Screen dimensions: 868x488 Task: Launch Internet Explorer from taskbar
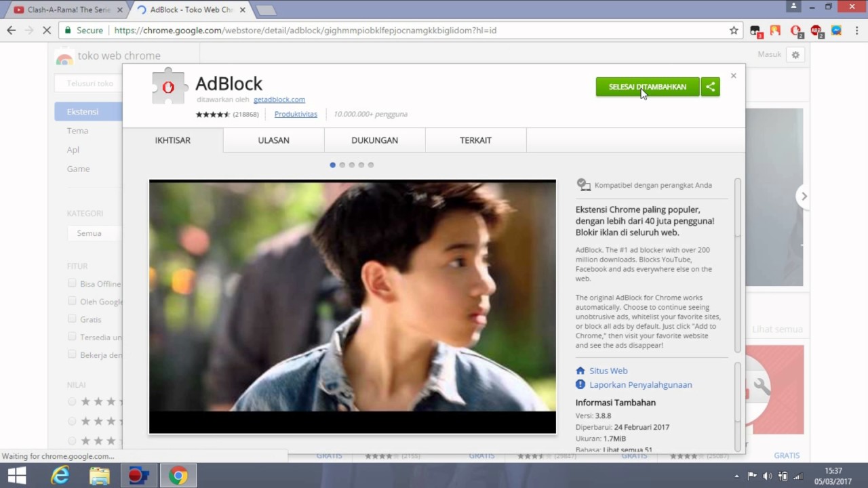pyautogui.click(x=60, y=476)
